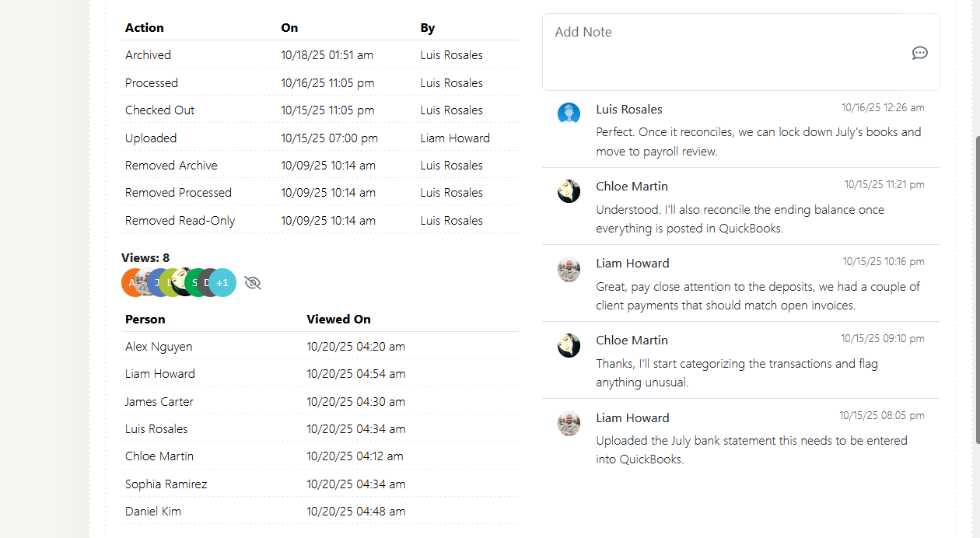
Task: Toggle the hide views crossed-eye icon
Action: (x=253, y=283)
